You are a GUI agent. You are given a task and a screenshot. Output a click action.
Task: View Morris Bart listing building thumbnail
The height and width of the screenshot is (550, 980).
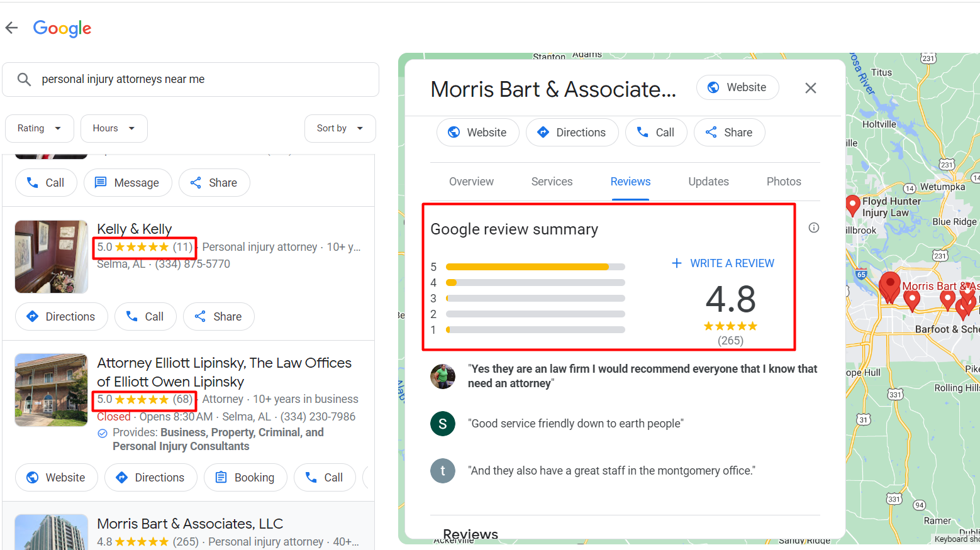click(x=52, y=532)
